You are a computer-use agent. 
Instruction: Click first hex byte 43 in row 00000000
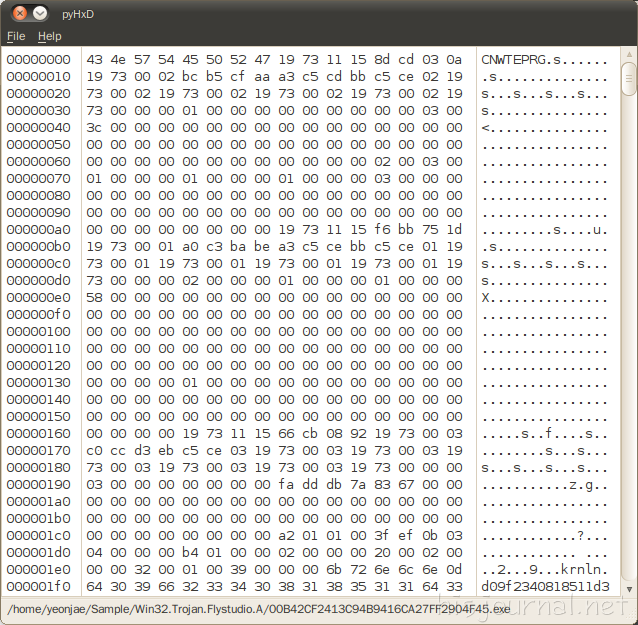pos(94,60)
